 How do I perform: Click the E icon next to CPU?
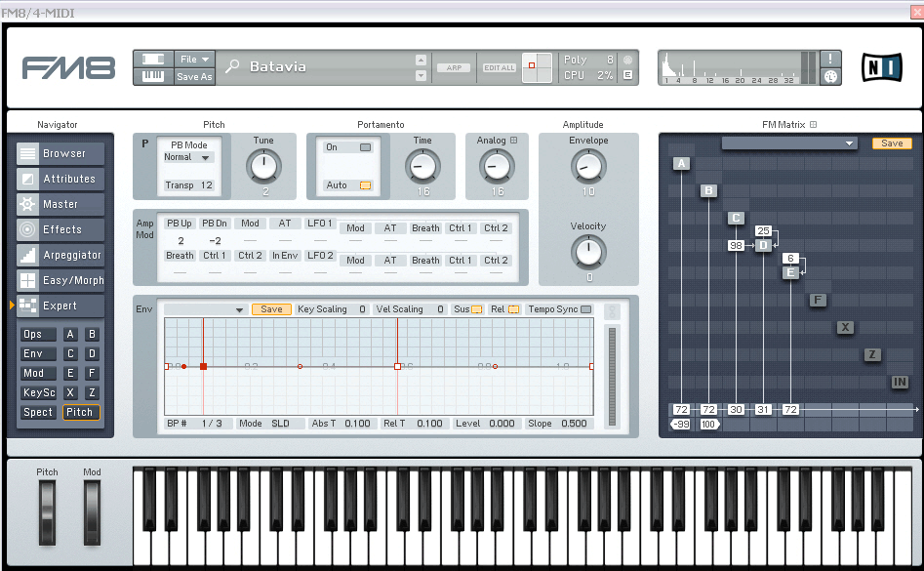[x=627, y=75]
